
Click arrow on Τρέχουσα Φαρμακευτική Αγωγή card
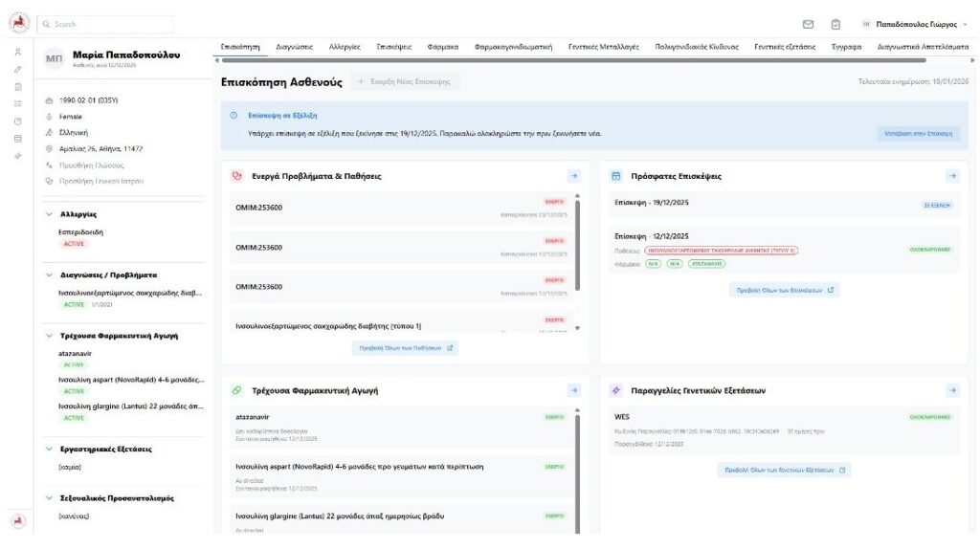click(573, 390)
